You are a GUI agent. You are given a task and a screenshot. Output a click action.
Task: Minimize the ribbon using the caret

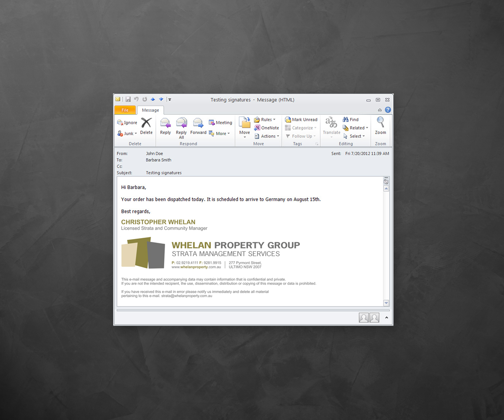pos(380,110)
